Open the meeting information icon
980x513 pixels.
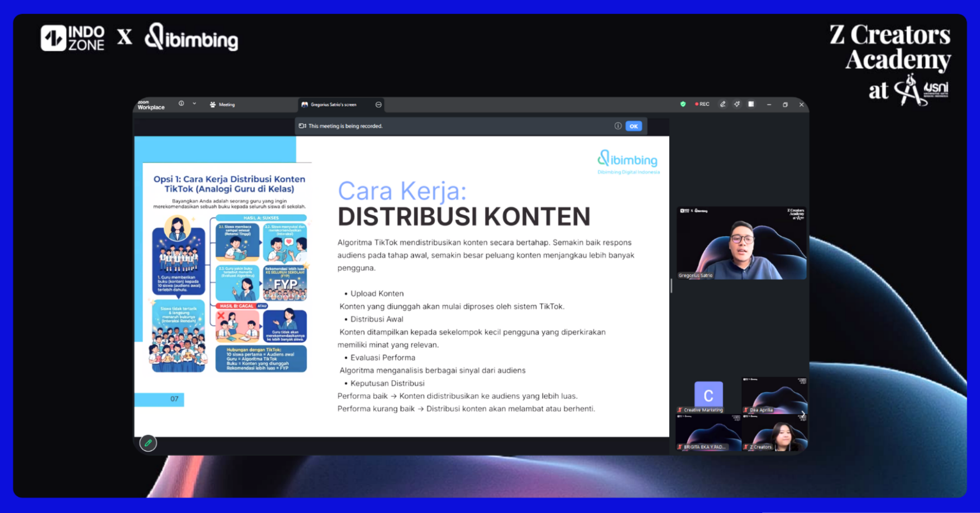181,103
